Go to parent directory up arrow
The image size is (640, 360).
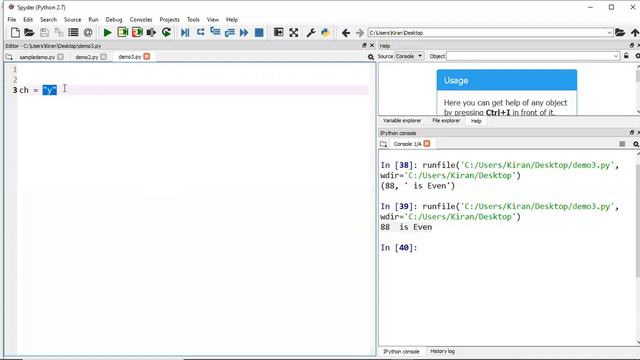635,33
